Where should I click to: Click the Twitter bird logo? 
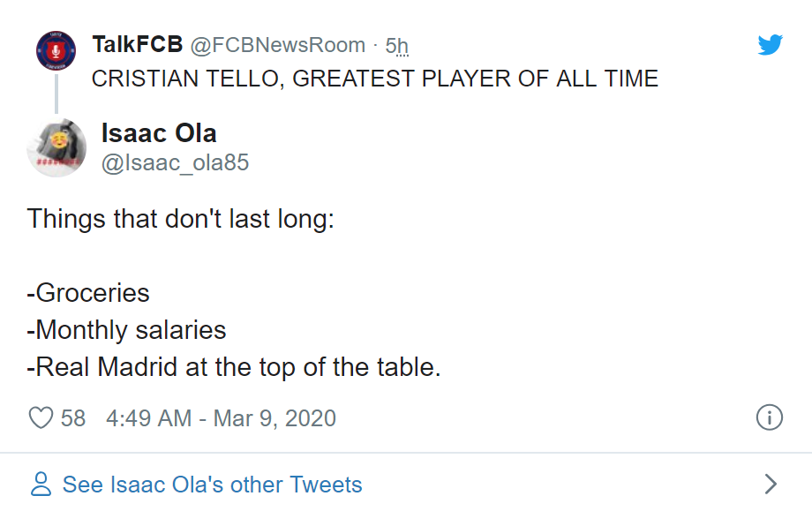point(770,45)
